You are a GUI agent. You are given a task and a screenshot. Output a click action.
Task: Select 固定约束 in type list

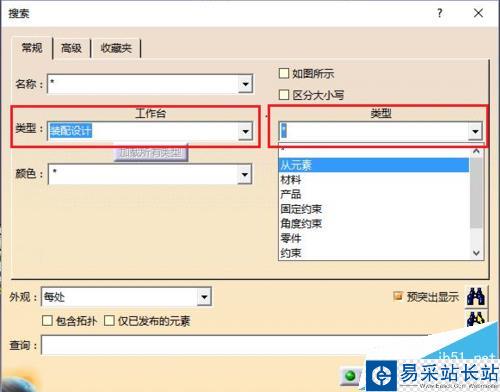click(x=374, y=209)
